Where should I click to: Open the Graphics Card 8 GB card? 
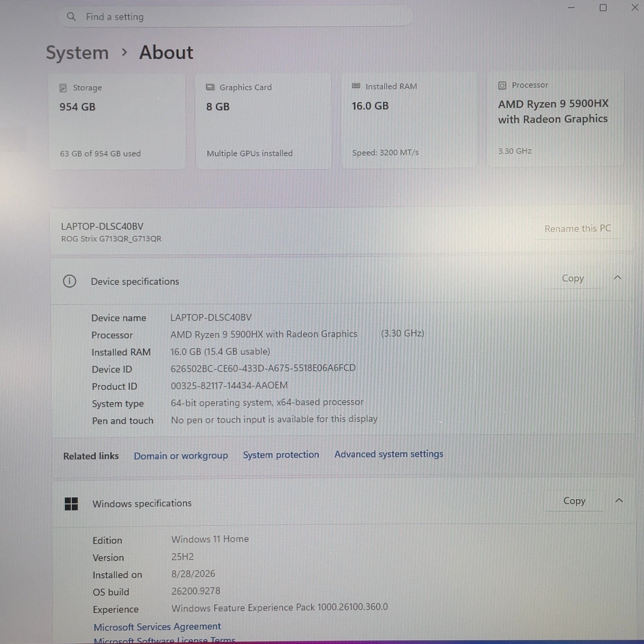coord(264,121)
